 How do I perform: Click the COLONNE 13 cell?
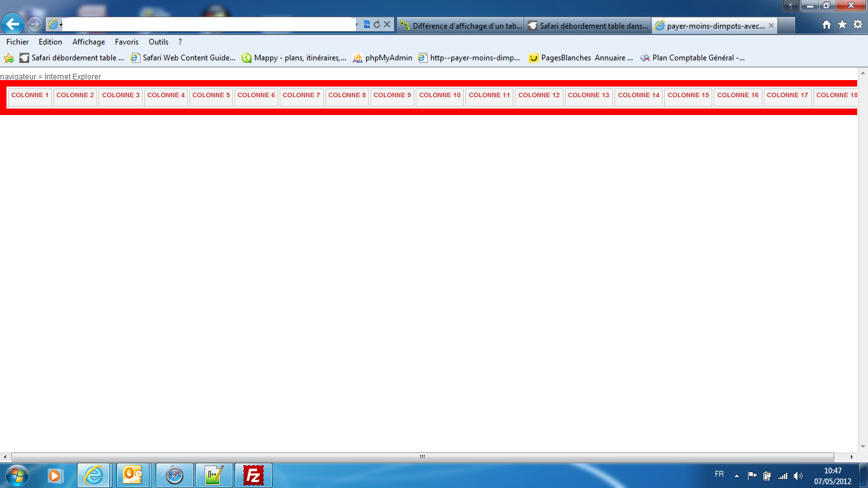588,97
